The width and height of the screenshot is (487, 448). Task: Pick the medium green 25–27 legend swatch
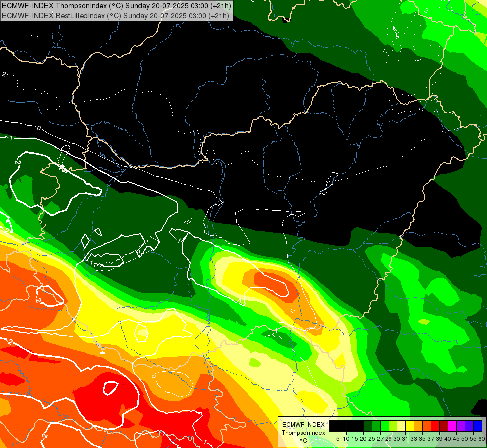tap(376, 426)
